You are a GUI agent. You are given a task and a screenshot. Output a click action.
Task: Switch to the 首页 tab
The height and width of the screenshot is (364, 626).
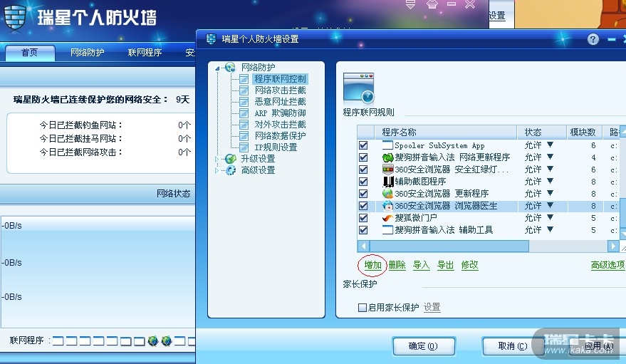[29, 53]
